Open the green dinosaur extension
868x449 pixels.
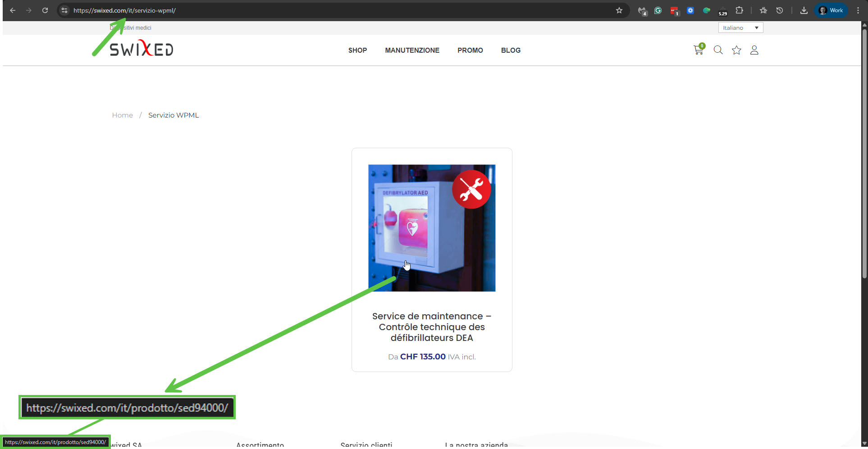coord(707,10)
